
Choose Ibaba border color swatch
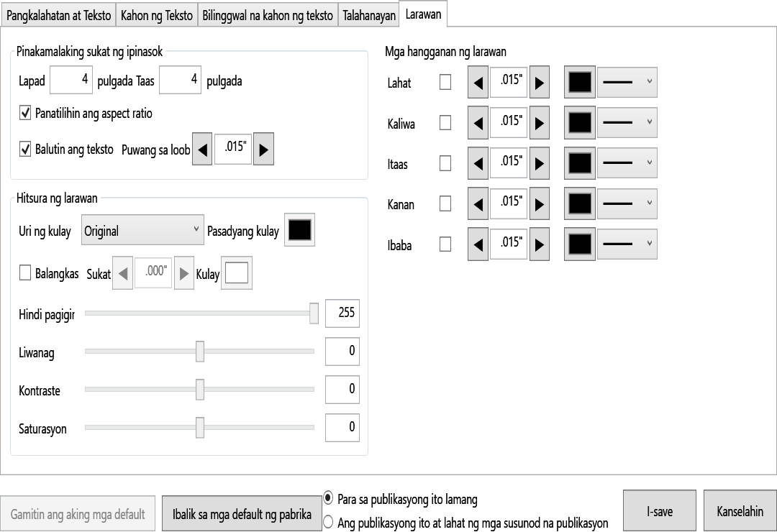580,244
